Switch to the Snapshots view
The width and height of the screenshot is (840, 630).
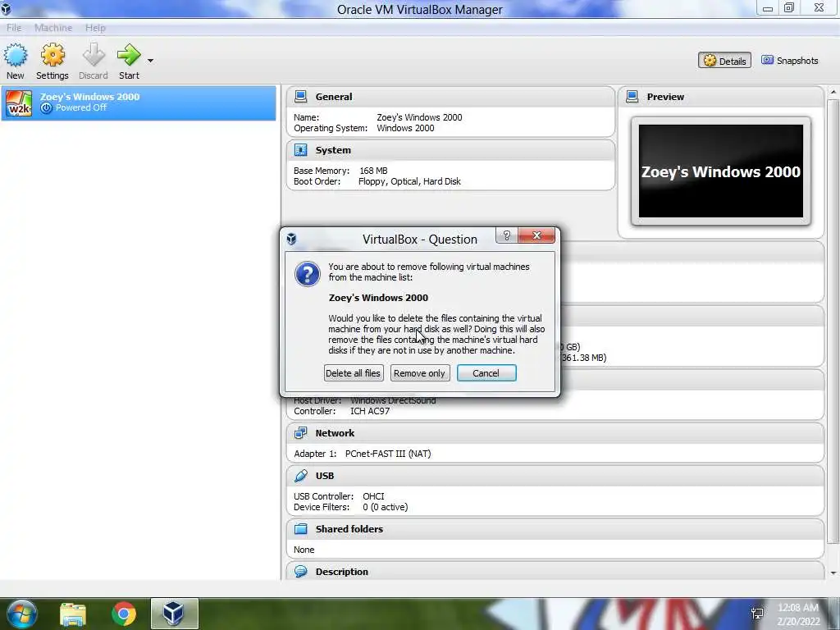click(790, 61)
